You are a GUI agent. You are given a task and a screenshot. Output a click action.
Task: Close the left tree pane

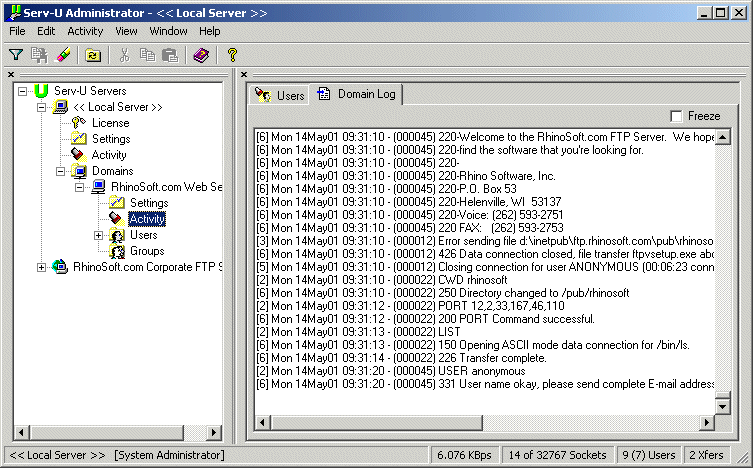[11, 74]
